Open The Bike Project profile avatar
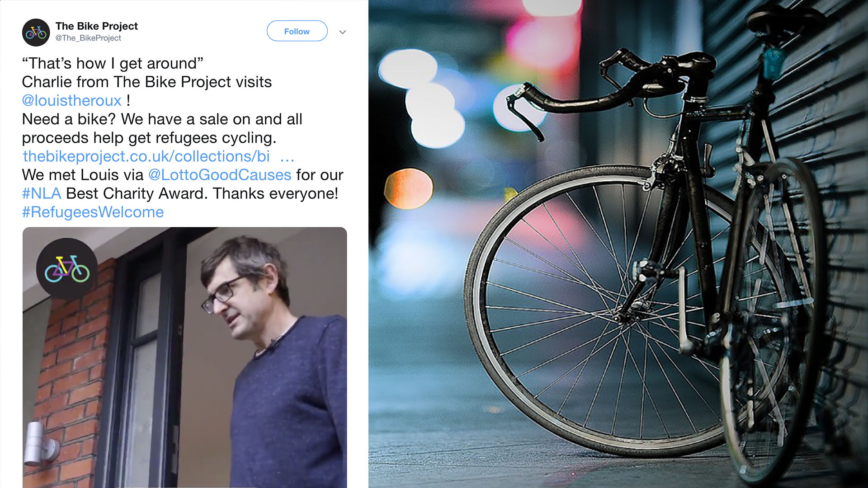The height and width of the screenshot is (488, 868). 36,33
